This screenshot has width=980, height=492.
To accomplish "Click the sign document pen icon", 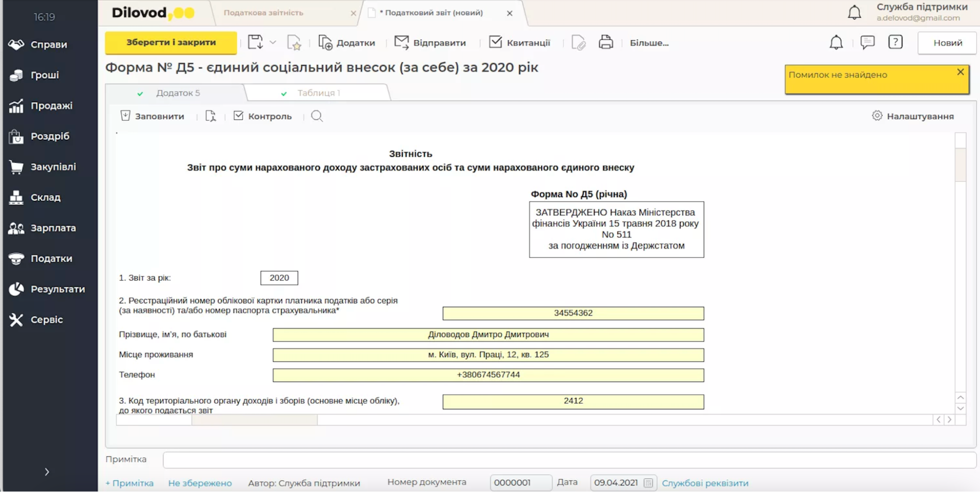I will (578, 43).
